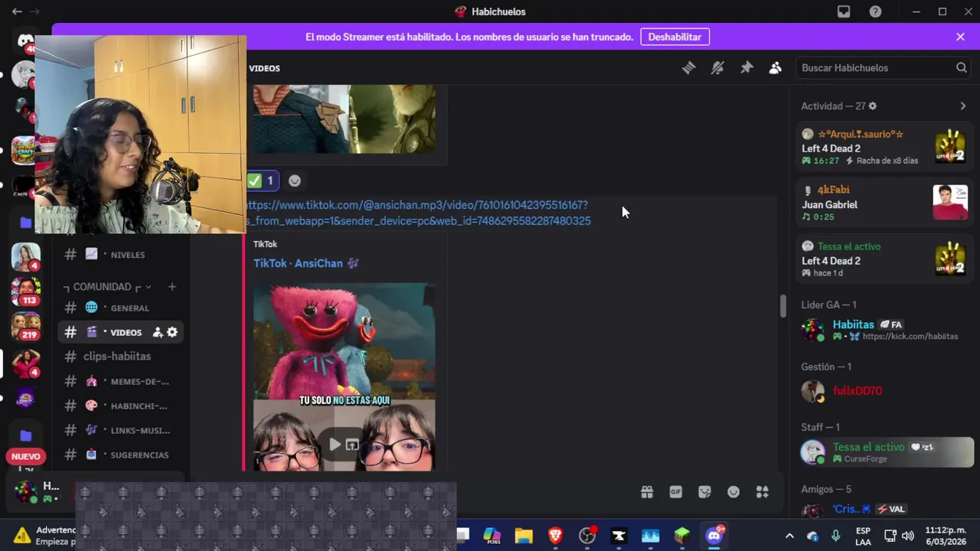Click the search magnifier icon
The image size is (980, 551).
pos(961,68)
